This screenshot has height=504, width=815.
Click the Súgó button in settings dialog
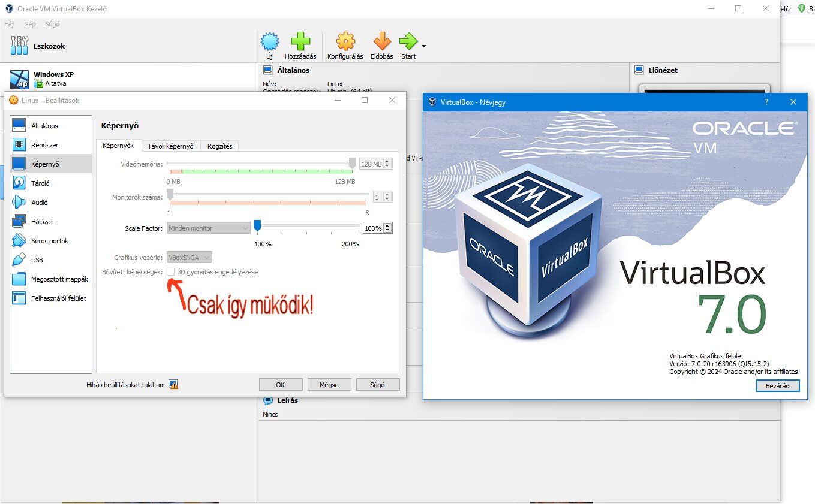[378, 385]
